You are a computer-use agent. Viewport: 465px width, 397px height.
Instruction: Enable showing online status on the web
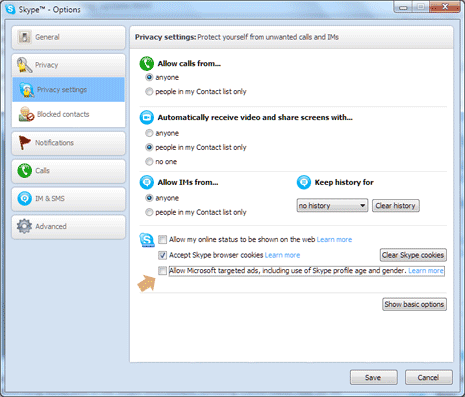[162, 239]
